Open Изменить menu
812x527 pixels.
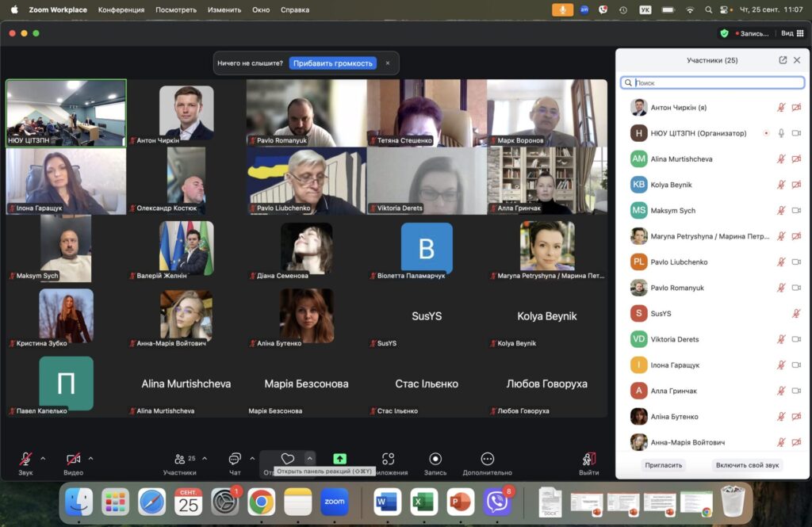(x=224, y=10)
